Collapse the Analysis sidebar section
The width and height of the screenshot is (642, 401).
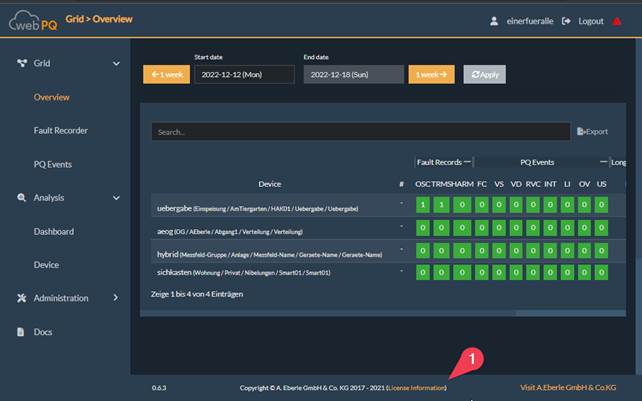(x=116, y=198)
